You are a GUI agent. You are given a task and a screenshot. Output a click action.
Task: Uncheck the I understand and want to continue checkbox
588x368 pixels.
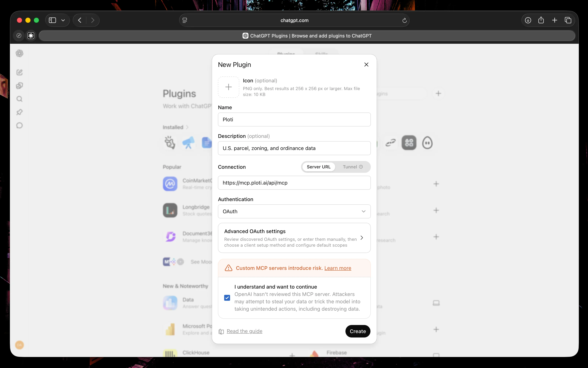[x=227, y=298]
